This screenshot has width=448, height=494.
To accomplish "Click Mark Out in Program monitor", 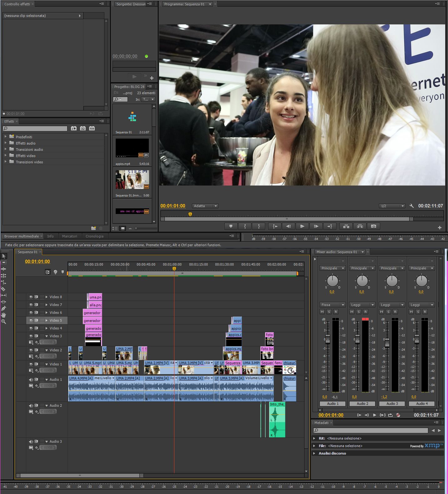I will (259, 226).
